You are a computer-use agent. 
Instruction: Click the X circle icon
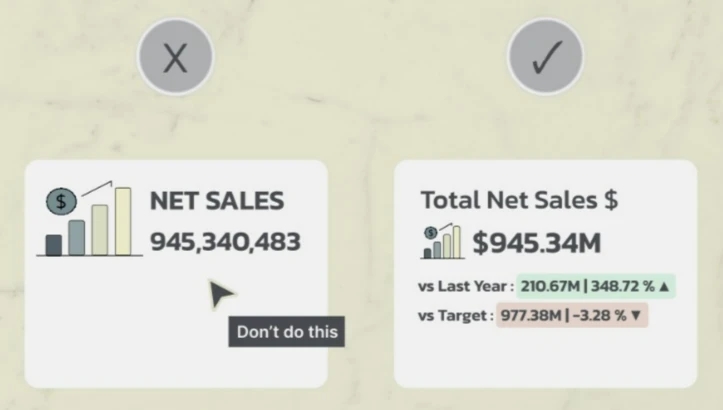[x=176, y=57]
